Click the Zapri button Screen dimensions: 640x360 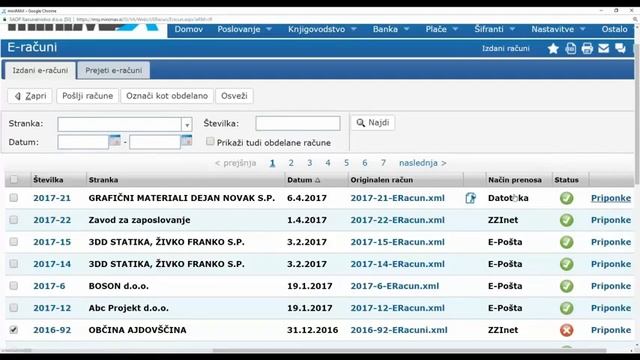tap(30, 96)
